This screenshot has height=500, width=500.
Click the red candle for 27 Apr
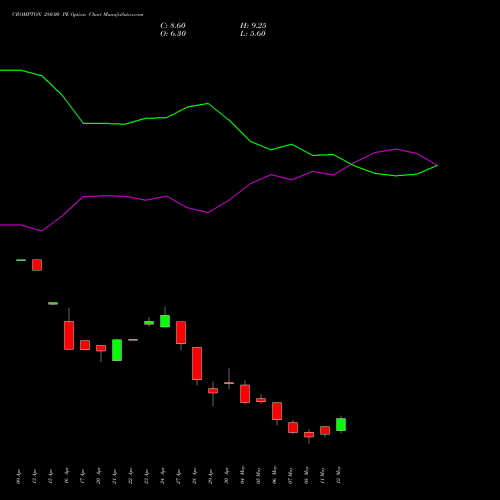[x=181, y=332]
